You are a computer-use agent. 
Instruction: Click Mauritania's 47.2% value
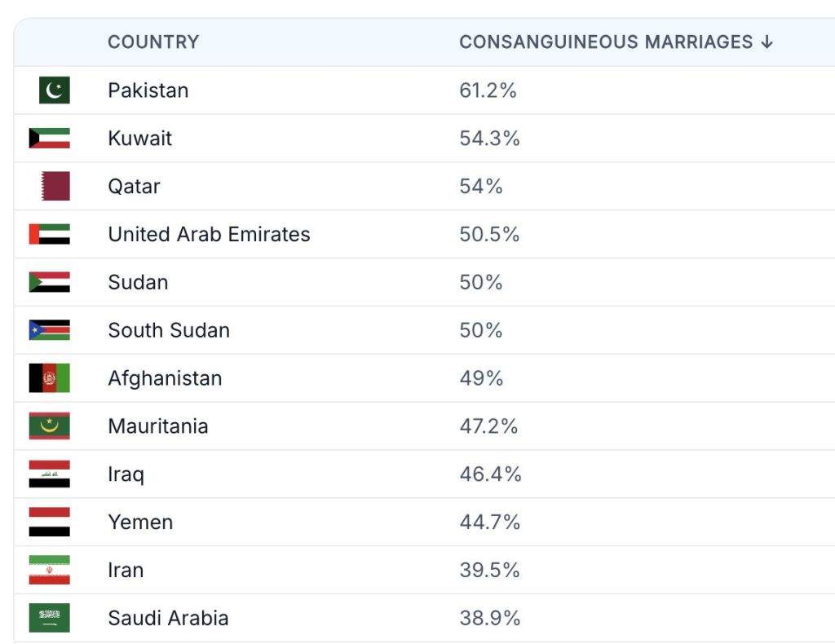(x=488, y=426)
